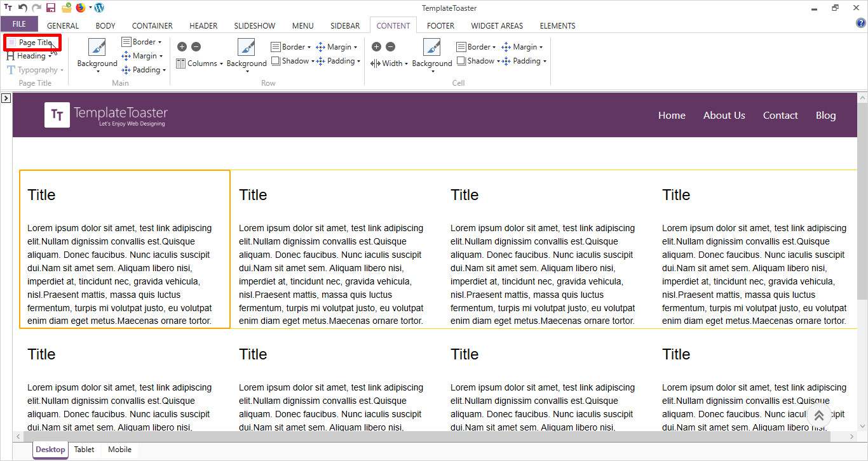Click the Firefox browser preview icon

click(80, 8)
